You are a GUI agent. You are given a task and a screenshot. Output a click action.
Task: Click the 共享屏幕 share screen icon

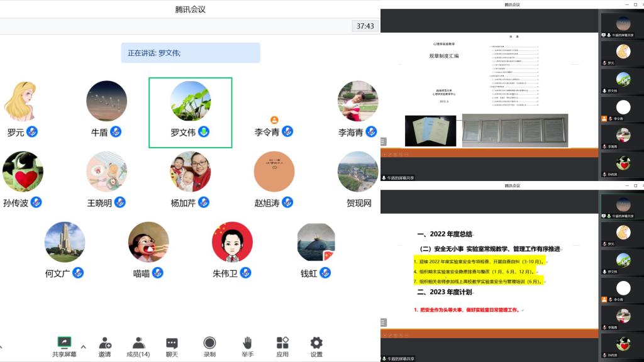(x=64, y=343)
